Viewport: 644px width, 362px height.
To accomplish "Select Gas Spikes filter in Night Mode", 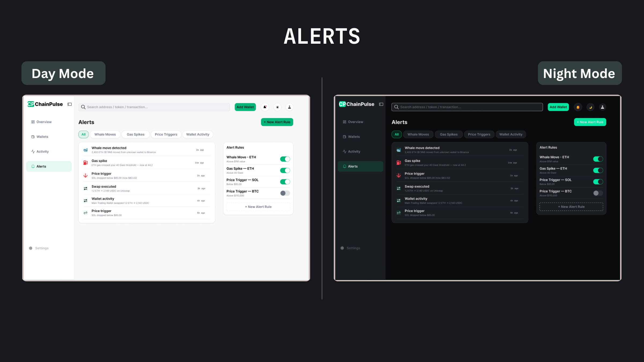I will [449, 134].
